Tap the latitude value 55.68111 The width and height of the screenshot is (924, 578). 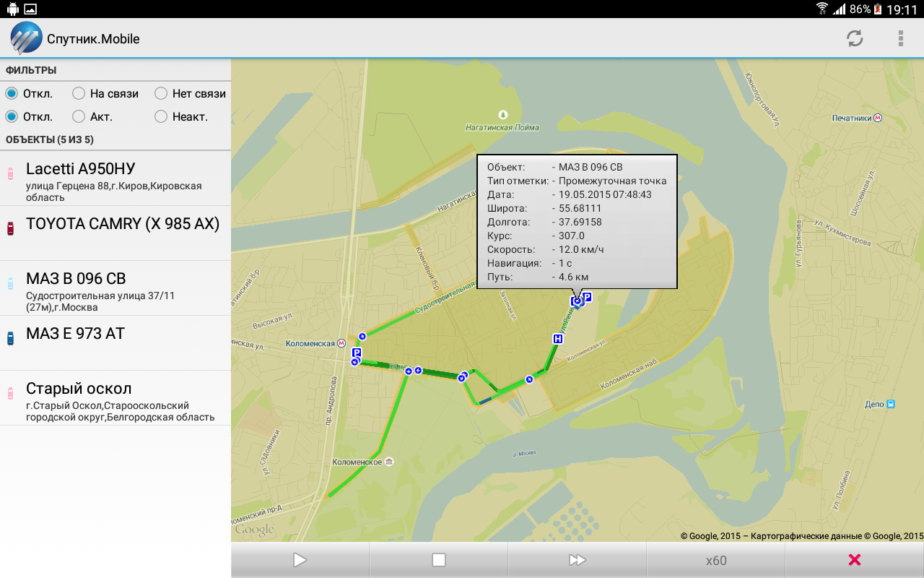pyautogui.click(x=580, y=208)
